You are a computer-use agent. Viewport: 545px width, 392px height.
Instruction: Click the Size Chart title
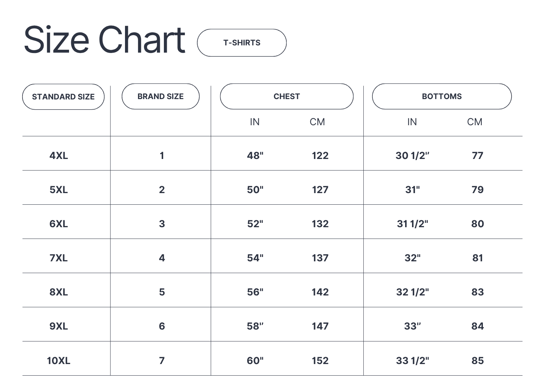click(105, 40)
